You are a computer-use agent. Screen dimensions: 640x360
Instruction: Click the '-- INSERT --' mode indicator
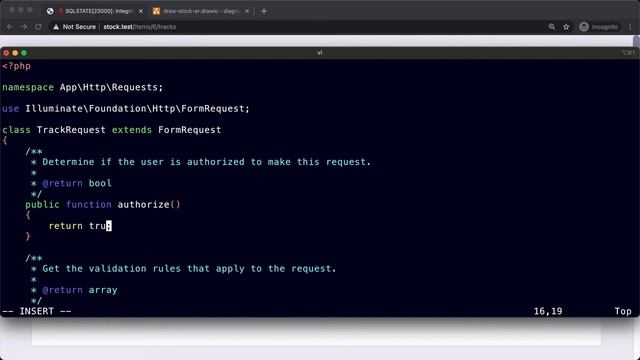pyautogui.click(x=37, y=311)
